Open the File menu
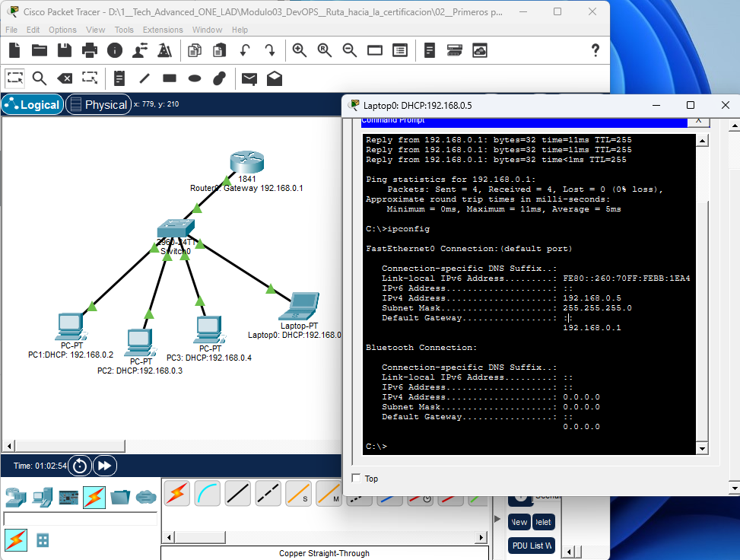The height and width of the screenshot is (560, 740). coord(11,30)
